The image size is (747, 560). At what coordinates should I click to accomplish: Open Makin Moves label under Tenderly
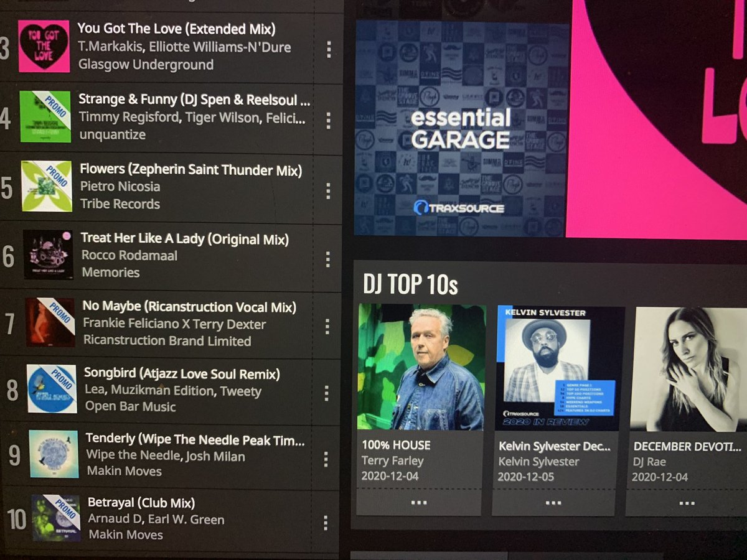coord(124,472)
